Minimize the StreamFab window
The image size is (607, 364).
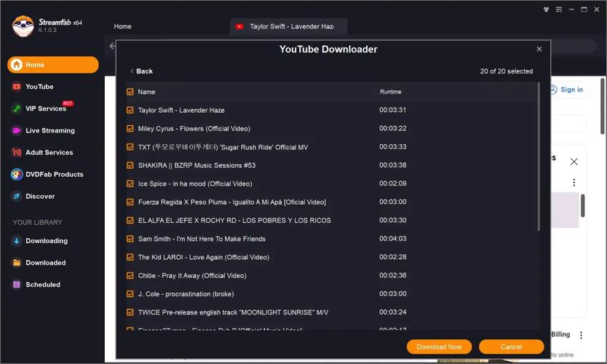pyautogui.click(x=571, y=9)
